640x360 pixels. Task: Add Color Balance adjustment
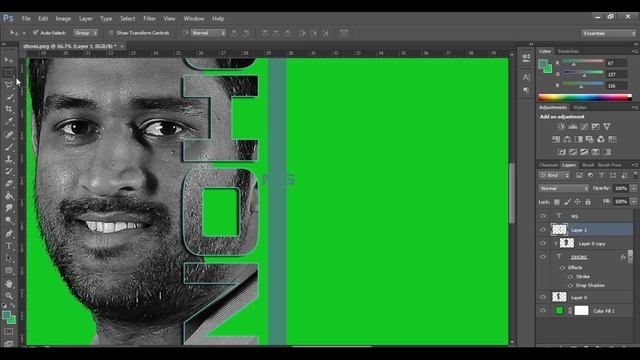coord(567,139)
